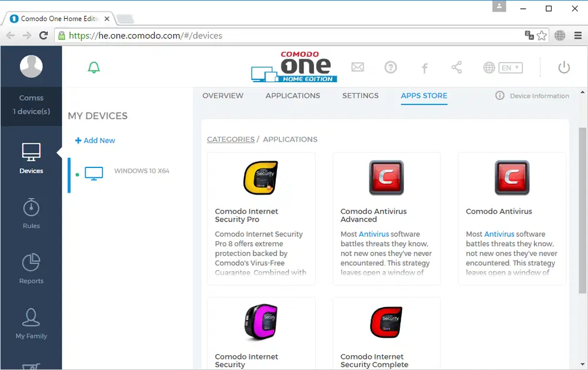Click the user avatar in sidebar

click(x=31, y=66)
